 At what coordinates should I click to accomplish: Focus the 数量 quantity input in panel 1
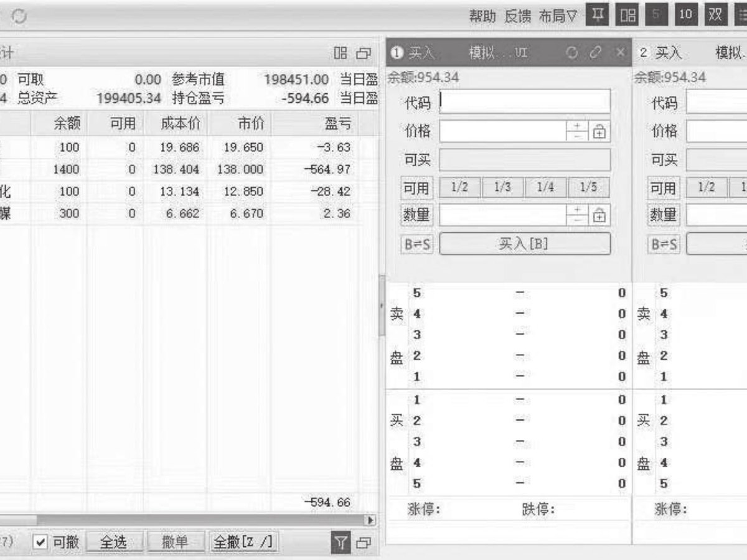[502, 215]
